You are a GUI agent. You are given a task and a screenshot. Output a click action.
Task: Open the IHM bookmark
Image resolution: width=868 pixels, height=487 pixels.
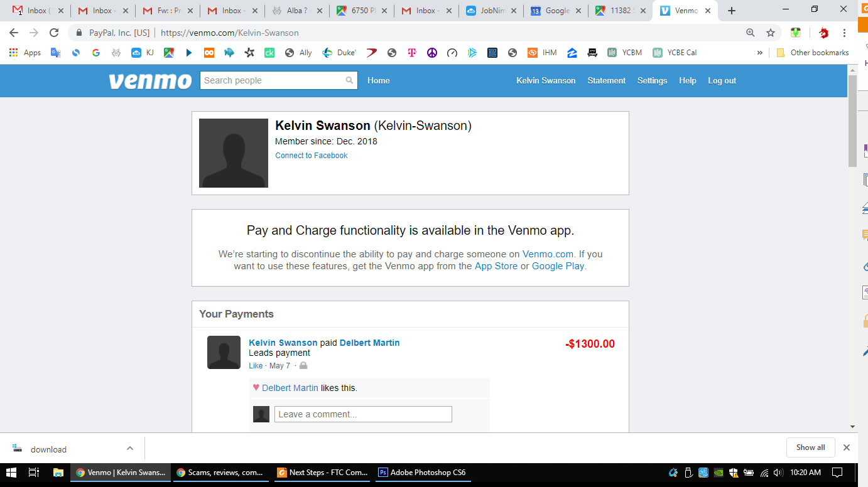(x=542, y=53)
